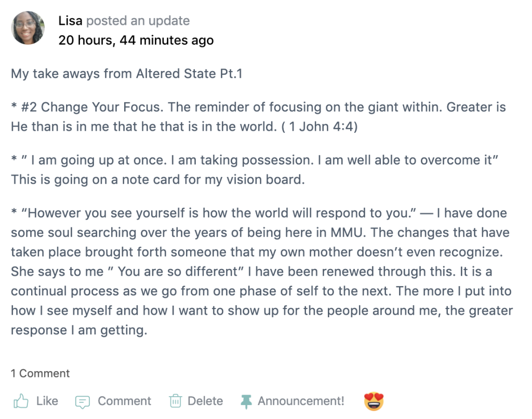Image resolution: width=532 pixels, height=419 pixels.
Task: React with the heart-eyes emoji
Action: 373,401
